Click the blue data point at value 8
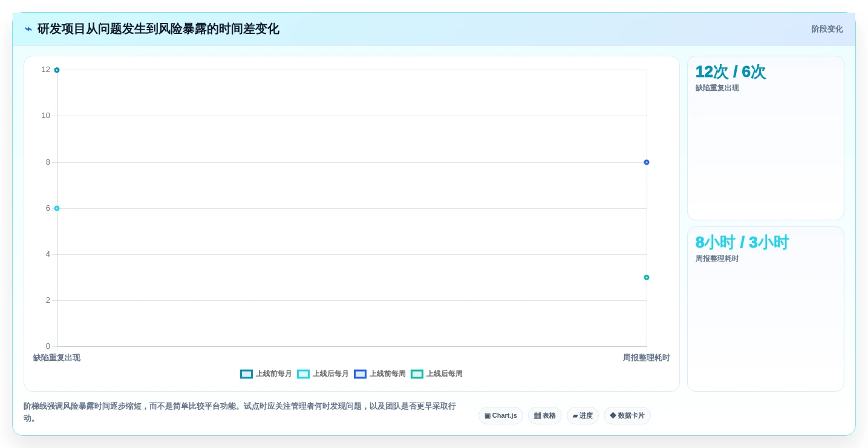 647,162
